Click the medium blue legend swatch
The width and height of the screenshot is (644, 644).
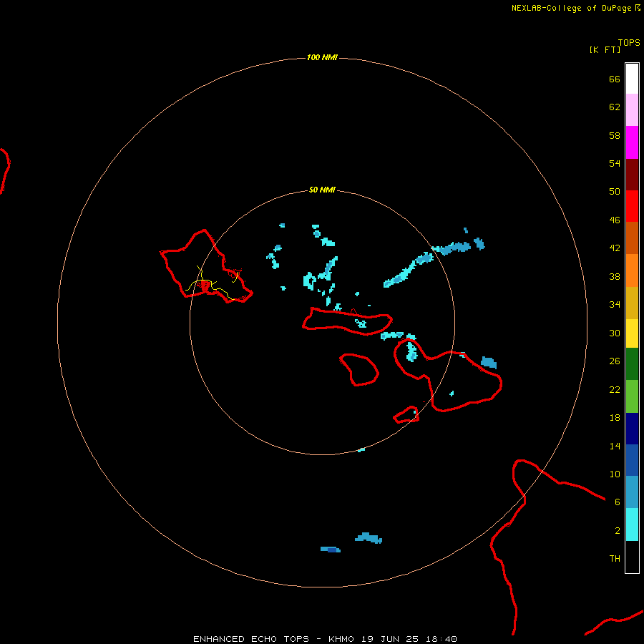632,460
